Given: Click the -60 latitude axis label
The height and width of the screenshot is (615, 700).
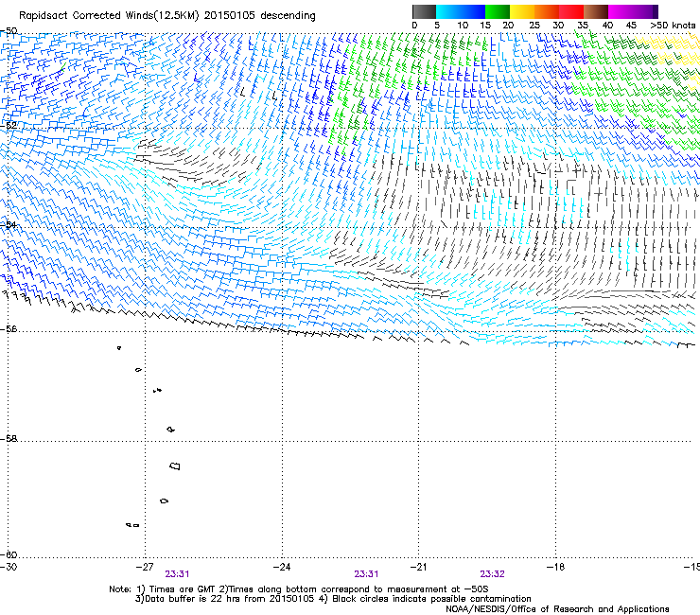Looking at the screenshot, I should tap(9, 554).
